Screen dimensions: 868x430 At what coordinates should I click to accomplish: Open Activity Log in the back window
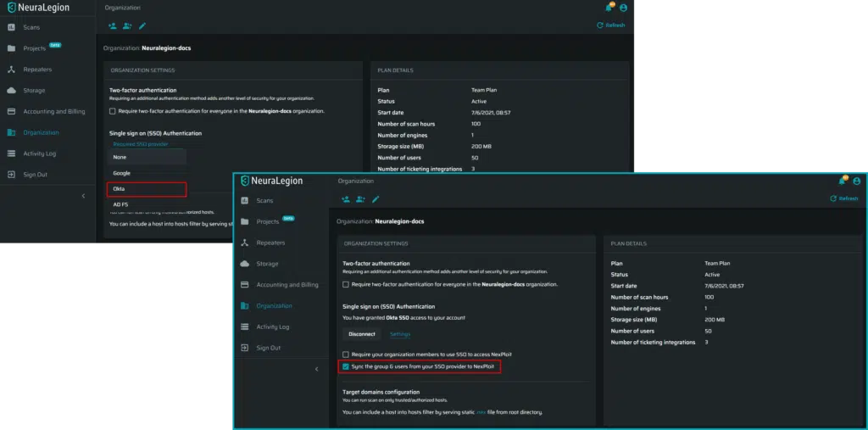coord(39,154)
